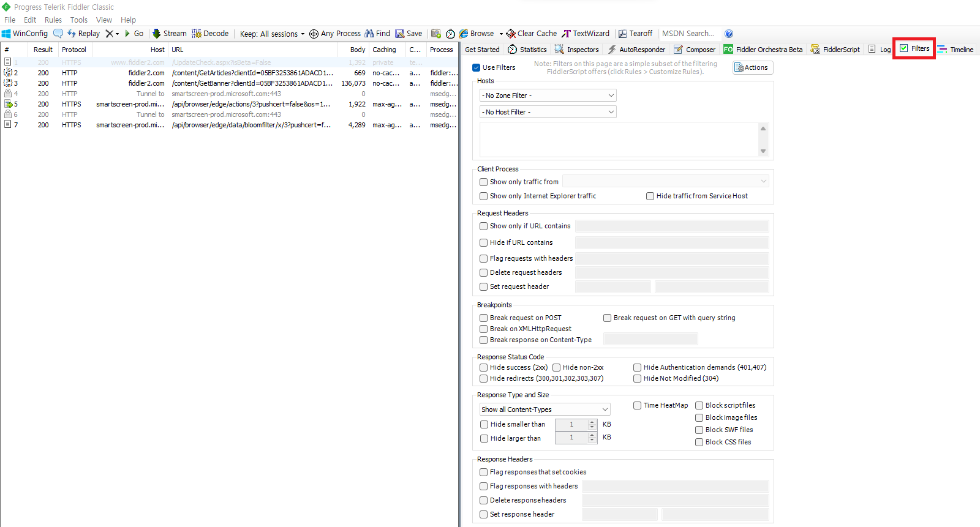Open the Statistics tab
Screen dimensions: 980x527
tap(527, 50)
